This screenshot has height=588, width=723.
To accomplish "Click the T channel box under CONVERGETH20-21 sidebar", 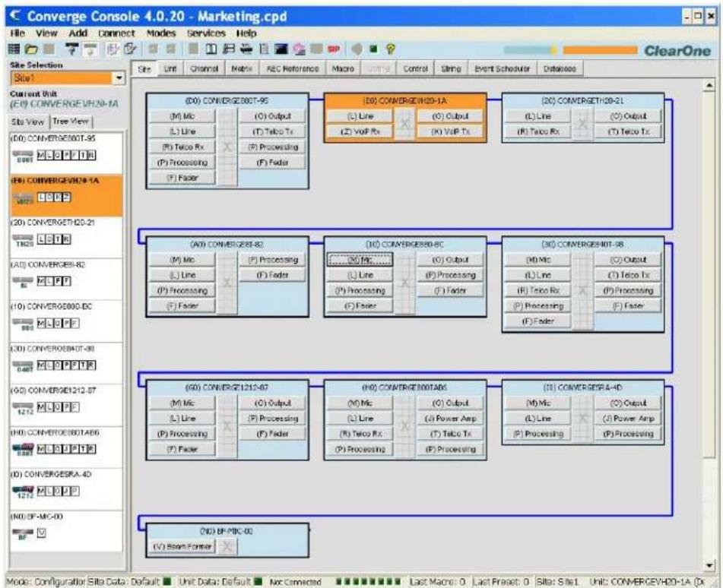I will coord(58,239).
